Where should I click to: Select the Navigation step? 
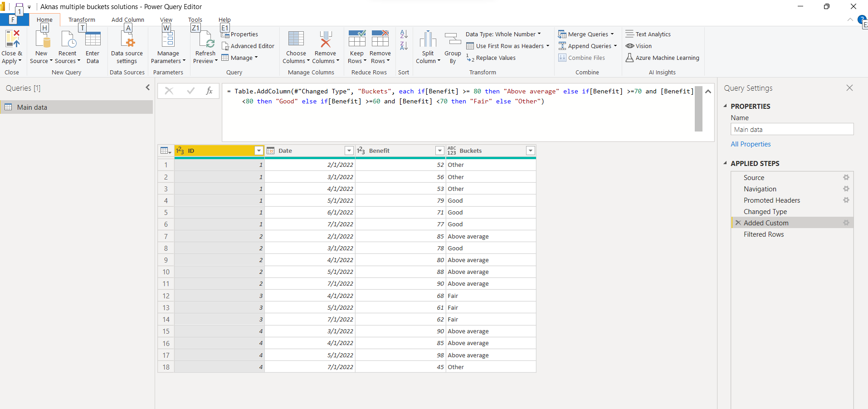click(x=792, y=189)
